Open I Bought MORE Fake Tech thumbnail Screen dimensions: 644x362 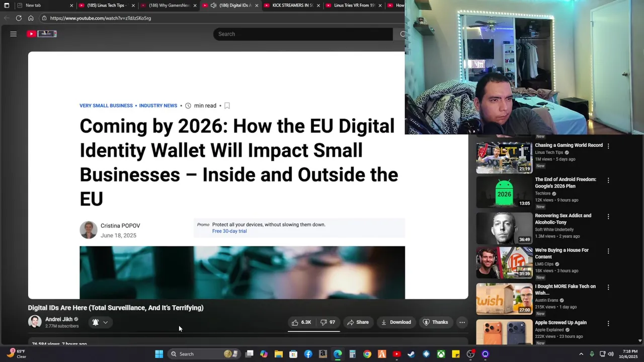(x=504, y=299)
